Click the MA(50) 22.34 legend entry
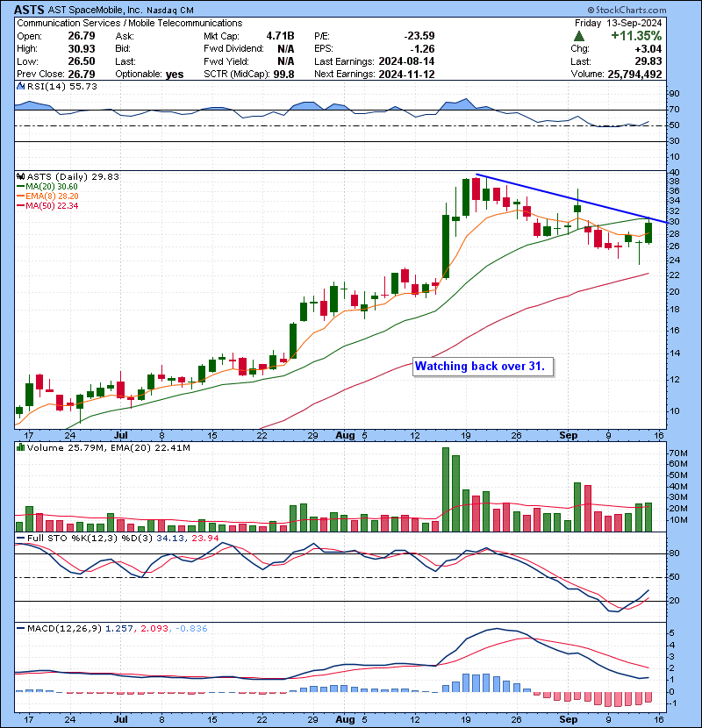This screenshot has height=728, width=702. (x=48, y=205)
